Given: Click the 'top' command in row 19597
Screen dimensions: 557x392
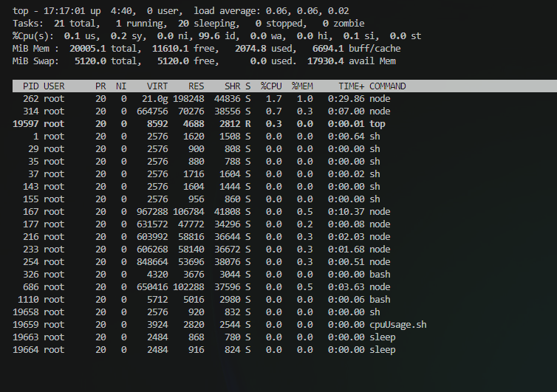Looking at the screenshot, I should click(x=377, y=124).
